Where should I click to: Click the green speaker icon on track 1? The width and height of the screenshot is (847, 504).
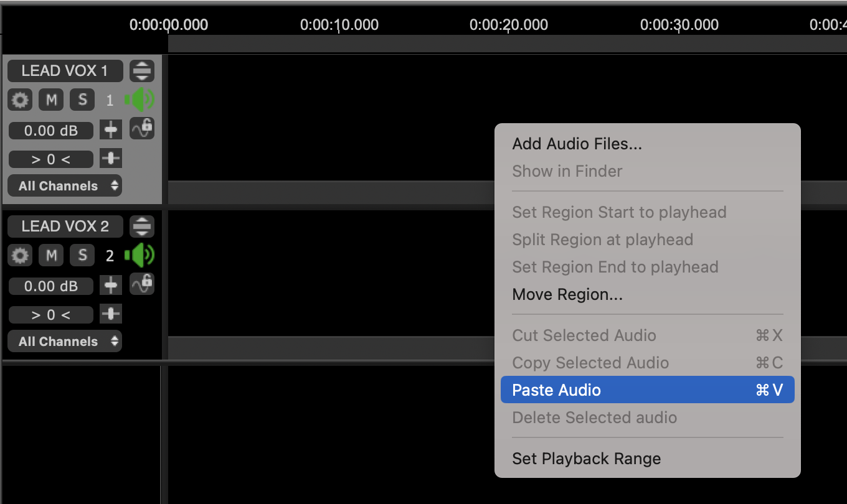coord(140,100)
